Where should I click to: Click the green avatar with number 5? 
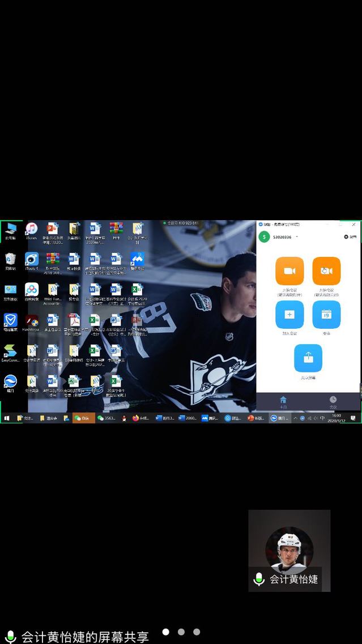click(x=264, y=237)
